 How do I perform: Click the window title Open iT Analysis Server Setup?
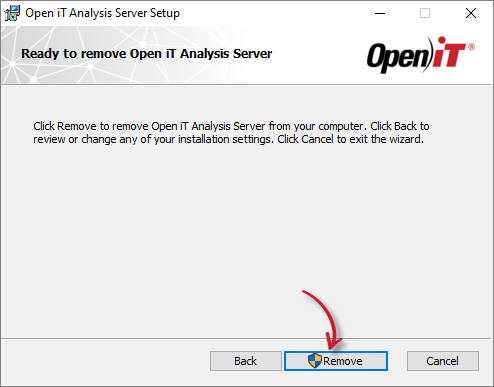coord(103,13)
